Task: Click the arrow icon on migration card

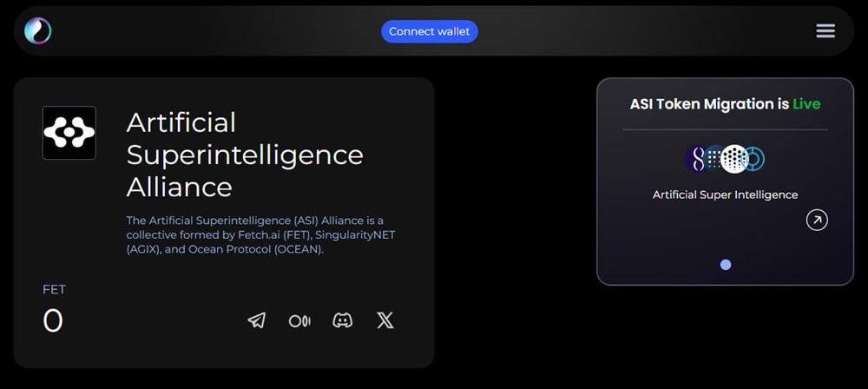Action: tap(816, 221)
